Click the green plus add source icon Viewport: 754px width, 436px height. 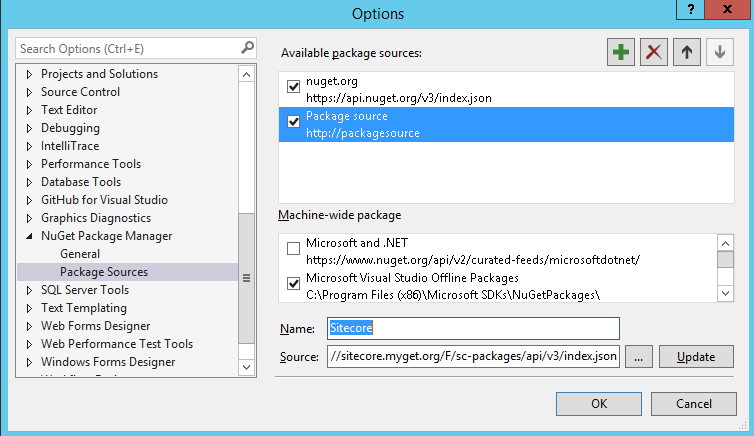(x=621, y=53)
